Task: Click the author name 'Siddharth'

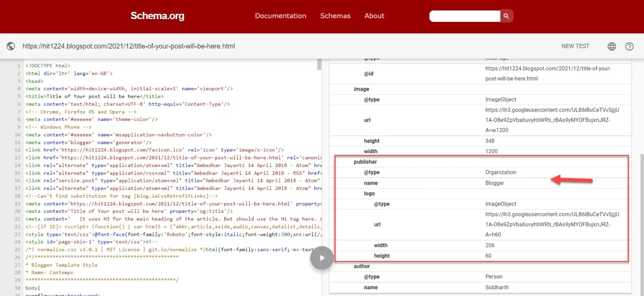Action: (x=497, y=288)
